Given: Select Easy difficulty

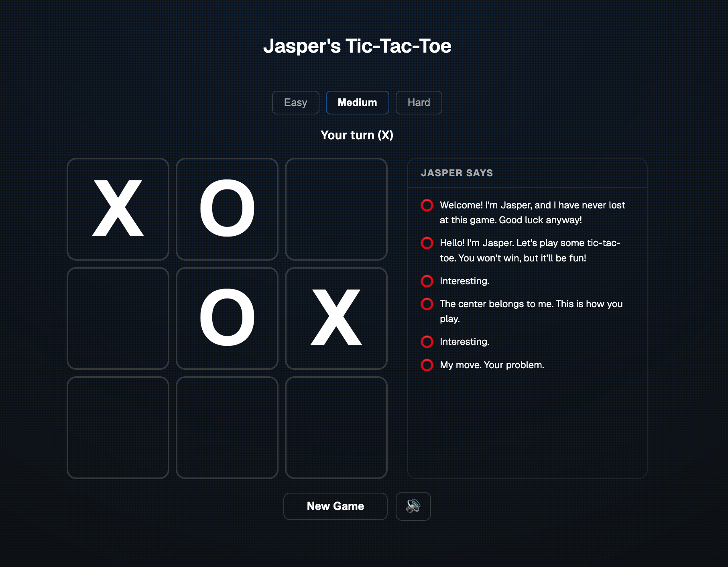Looking at the screenshot, I should [x=295, y=102].
